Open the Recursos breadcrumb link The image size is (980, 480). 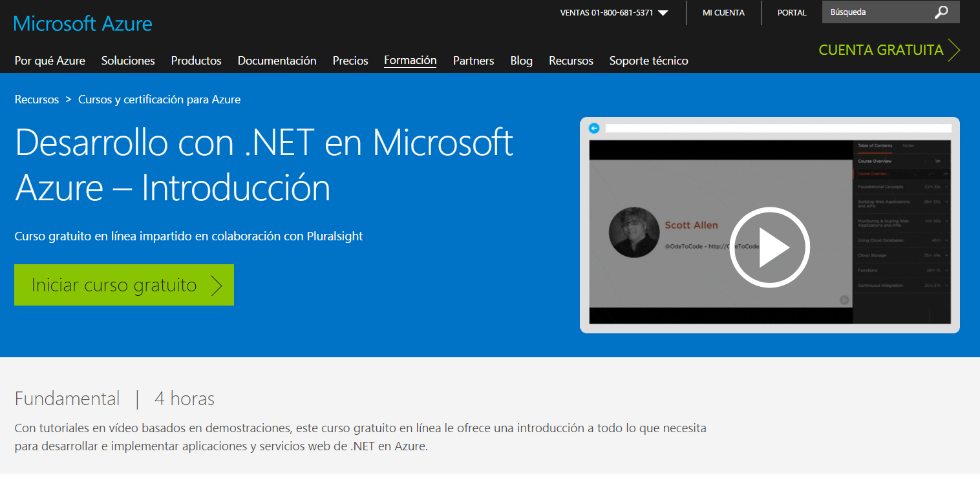coord(36,99)
